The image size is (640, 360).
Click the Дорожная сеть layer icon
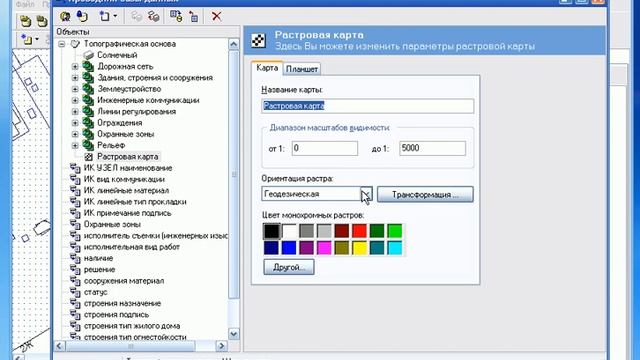coord(88,66)
